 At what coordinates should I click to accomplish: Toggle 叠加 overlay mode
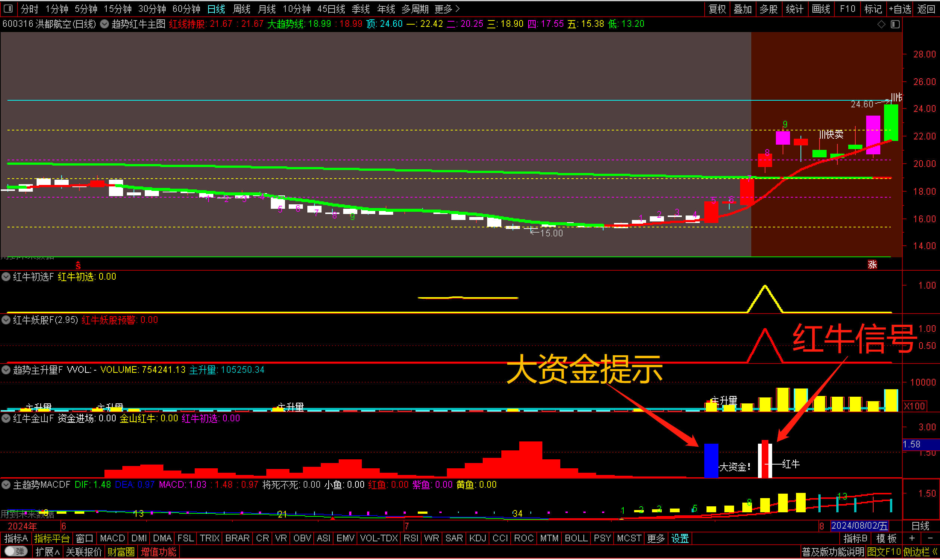pos(743,9)
